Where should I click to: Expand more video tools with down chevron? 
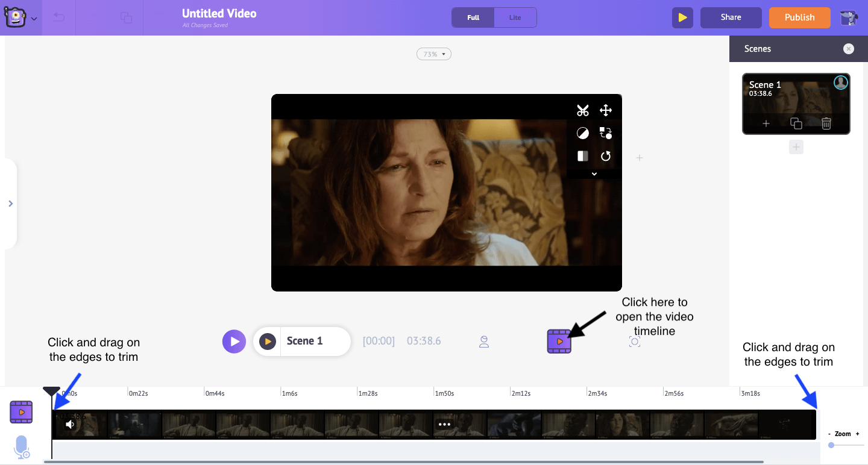click(x=594, y=173)
